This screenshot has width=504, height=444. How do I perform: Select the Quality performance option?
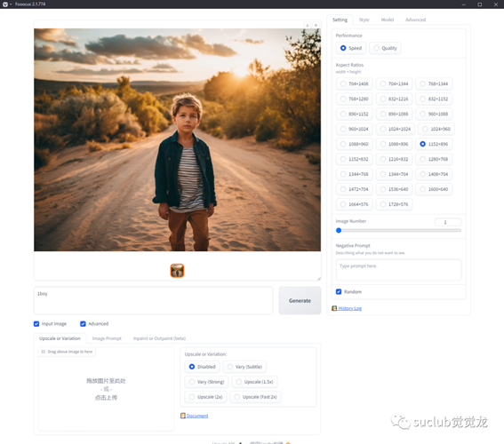[x=385, y=48]
